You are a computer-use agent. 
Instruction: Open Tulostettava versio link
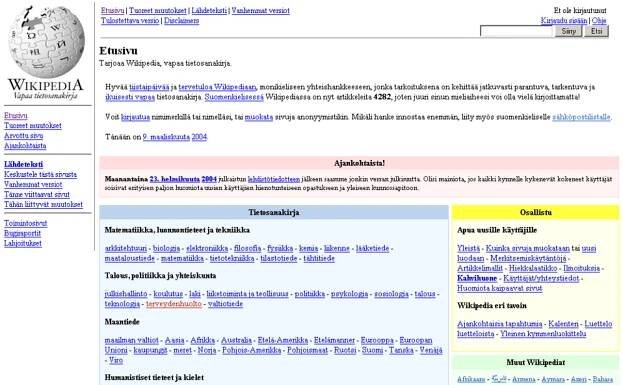point(130,21)
